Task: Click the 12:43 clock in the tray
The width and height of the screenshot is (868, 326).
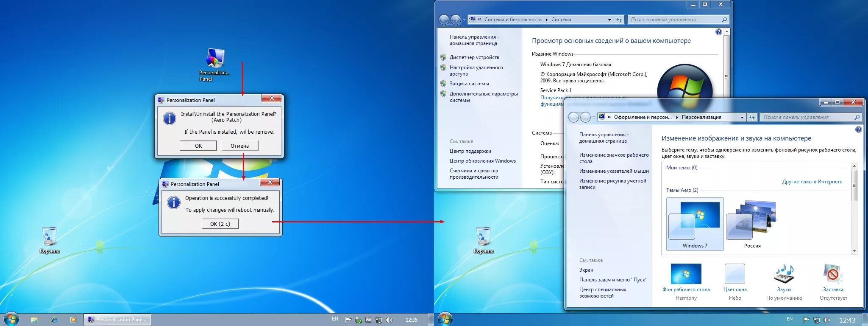Action: tap(847, 320)
